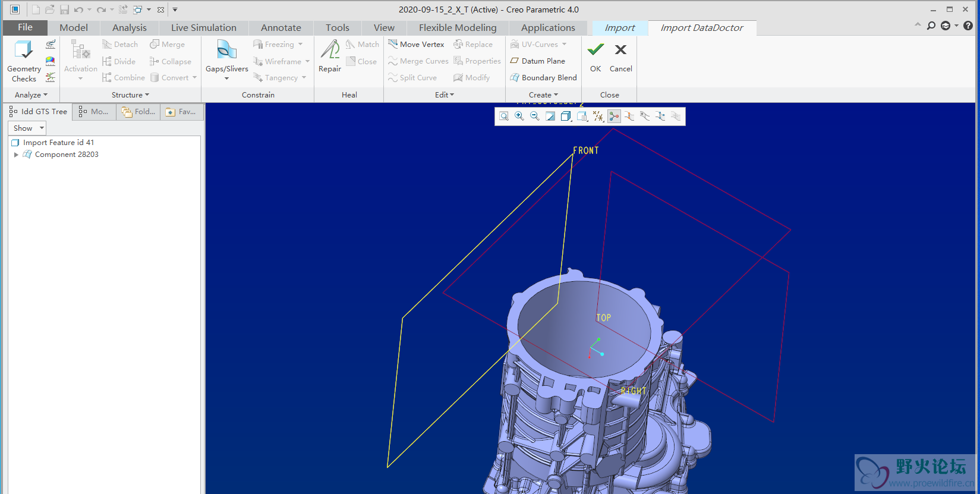This screenshot has width=980, height=494.
Task: Expand the Analyze group dropdown
Action: pyautogui.click(x=31, y=95)
